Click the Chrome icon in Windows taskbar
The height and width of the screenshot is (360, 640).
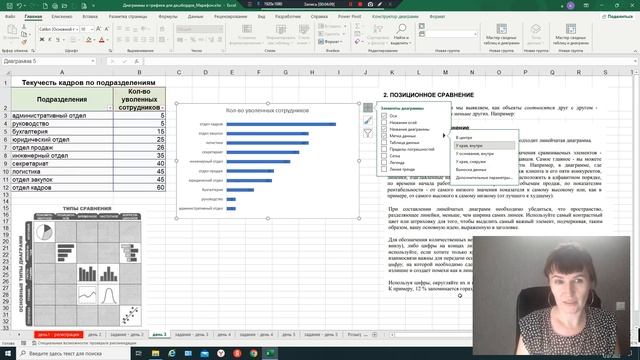point(253,353)
